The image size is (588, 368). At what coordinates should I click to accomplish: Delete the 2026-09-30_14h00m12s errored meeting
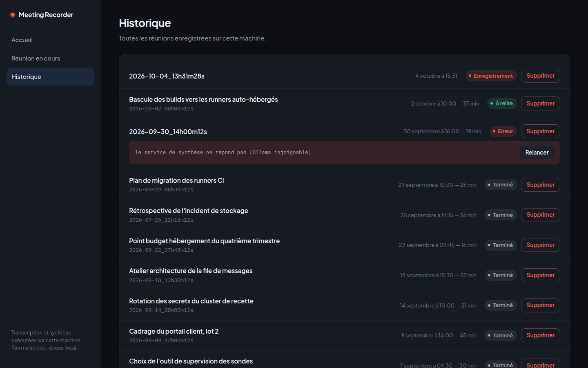click(540, 131)
